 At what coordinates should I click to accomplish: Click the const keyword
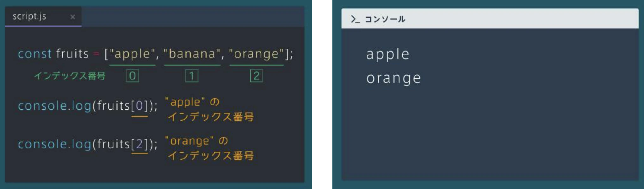coord(34,54)
